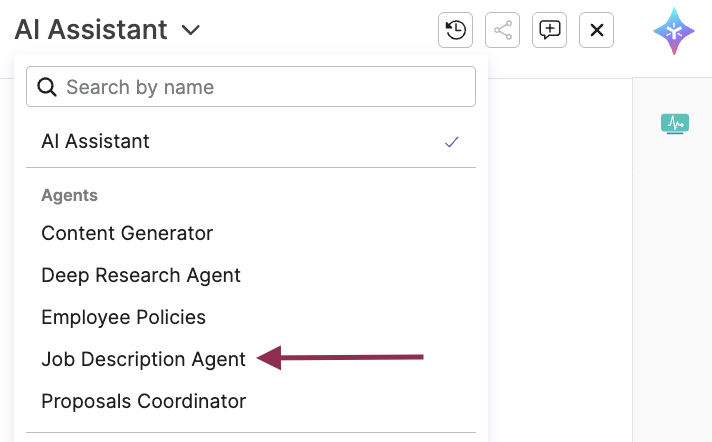Open the chat history icon
712x442 pixels.
(x=455, y=30)
